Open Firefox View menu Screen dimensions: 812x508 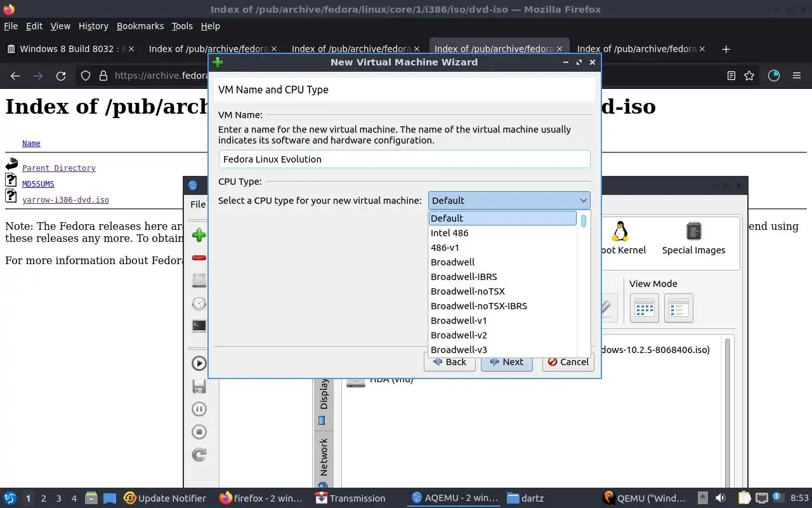[60, 26]
